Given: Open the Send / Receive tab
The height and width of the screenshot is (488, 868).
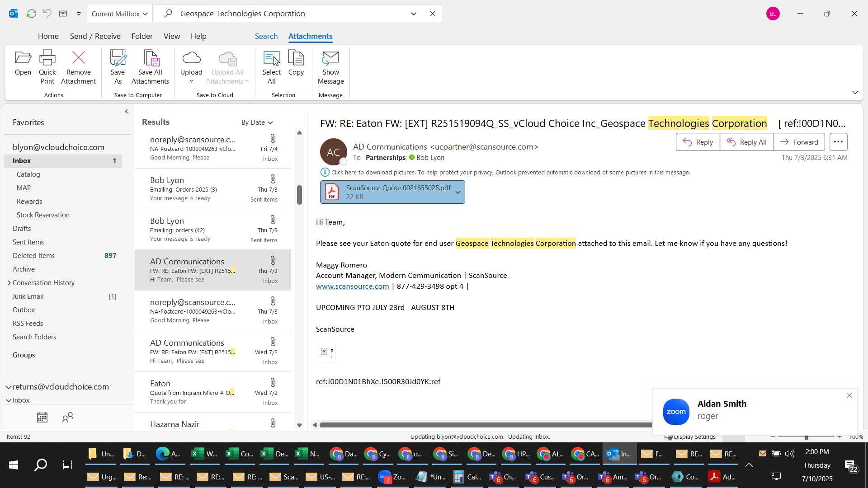Looking at the screenshot, I should pos(95,36).
